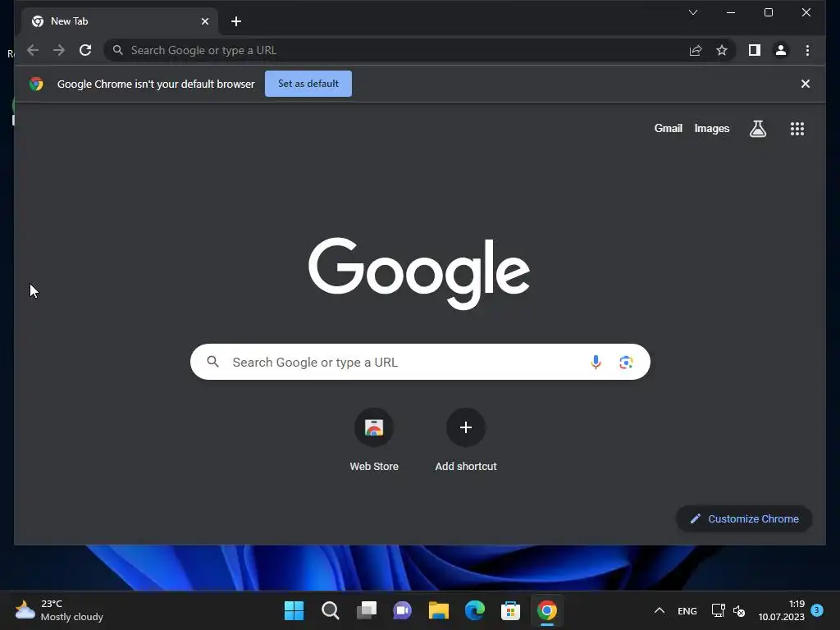This screenshot has width=840, height=630.
Task: Go back with the browser back arrow
Action: [33, 50]
